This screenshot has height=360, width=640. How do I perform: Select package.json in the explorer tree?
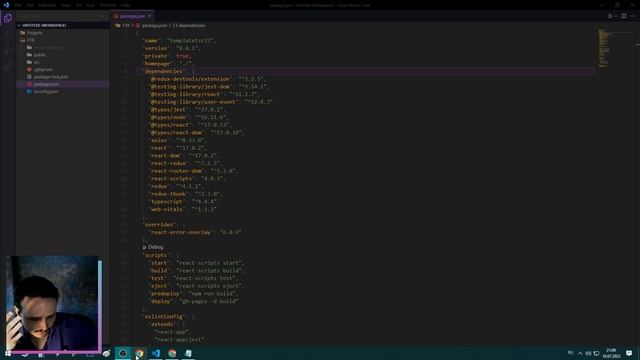click(x=46, y=84)
